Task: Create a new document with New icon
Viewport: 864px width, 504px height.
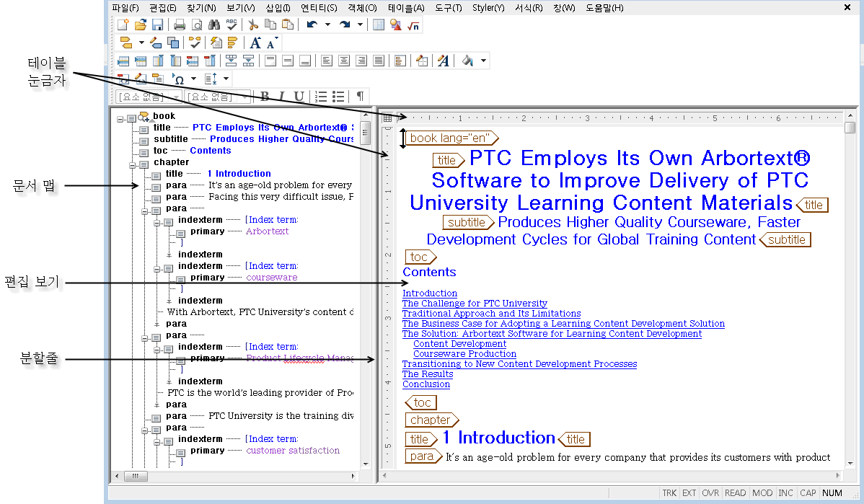Action: click(x=123, y=25)
